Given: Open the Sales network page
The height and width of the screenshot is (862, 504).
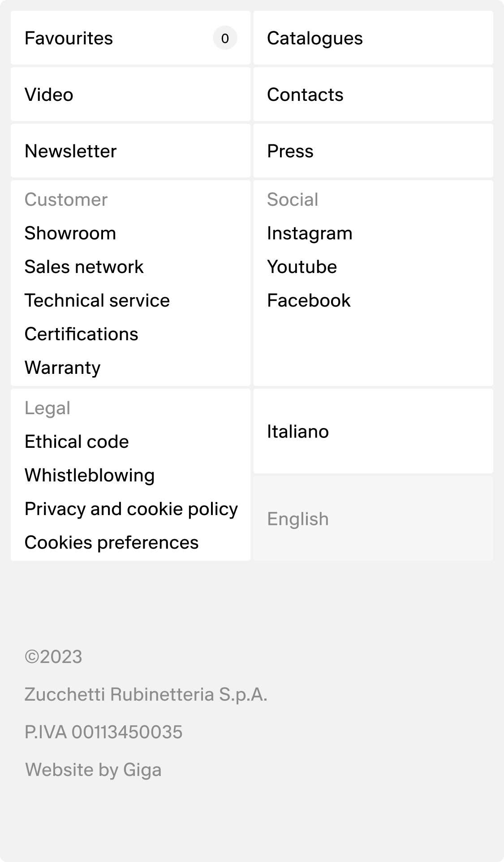Looking at the screenshot, I should coord(84,267).
